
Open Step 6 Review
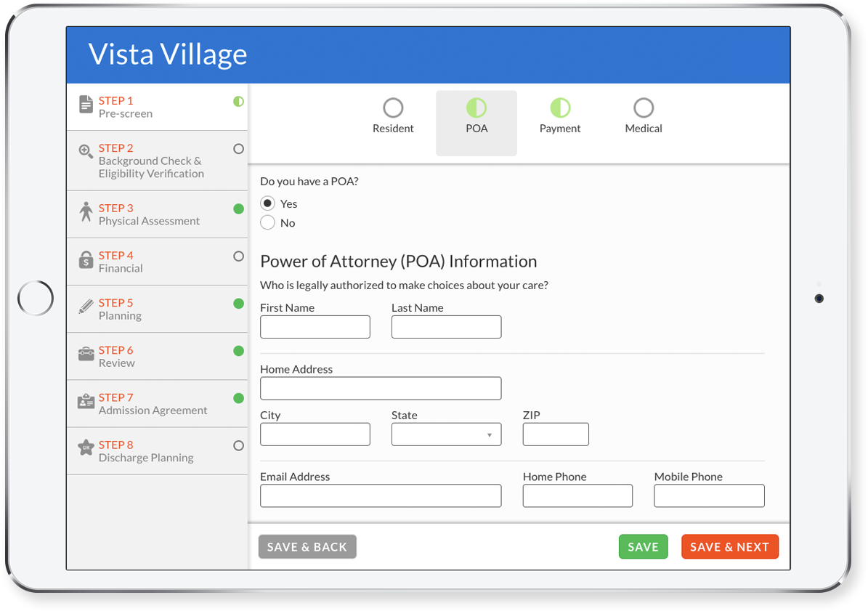coord(157,357)
